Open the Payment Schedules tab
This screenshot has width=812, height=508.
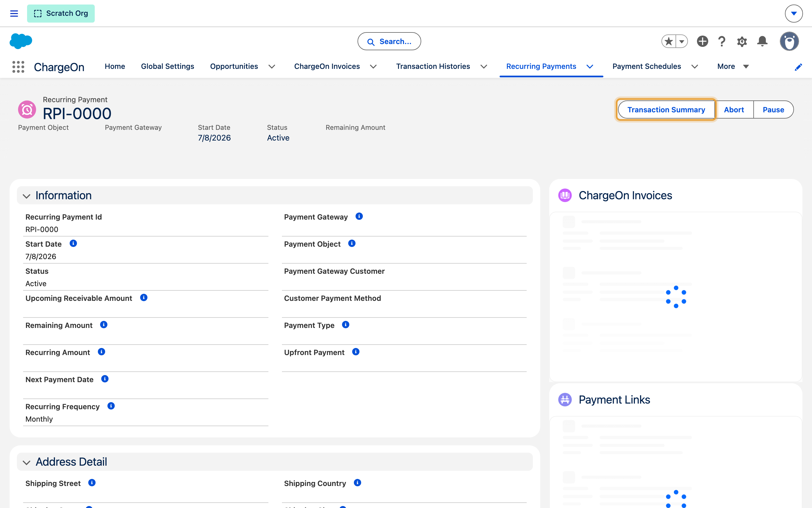click(x=646, y=67)
